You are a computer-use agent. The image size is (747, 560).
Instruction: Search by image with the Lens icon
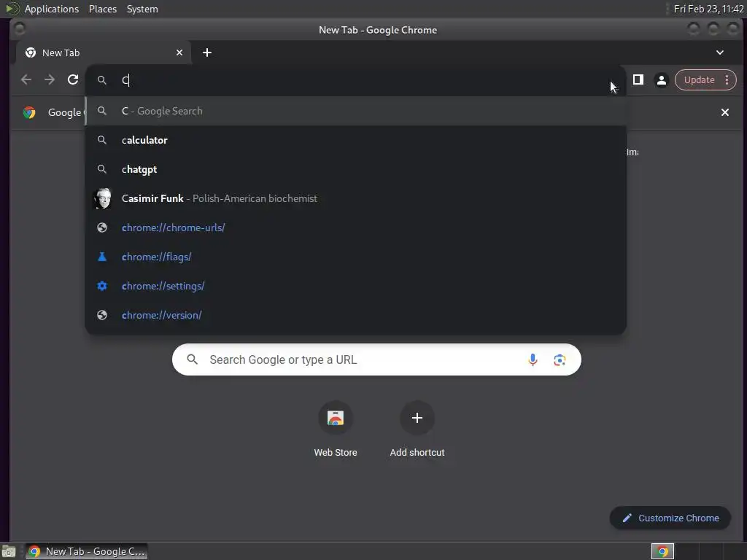coord(560,359)
